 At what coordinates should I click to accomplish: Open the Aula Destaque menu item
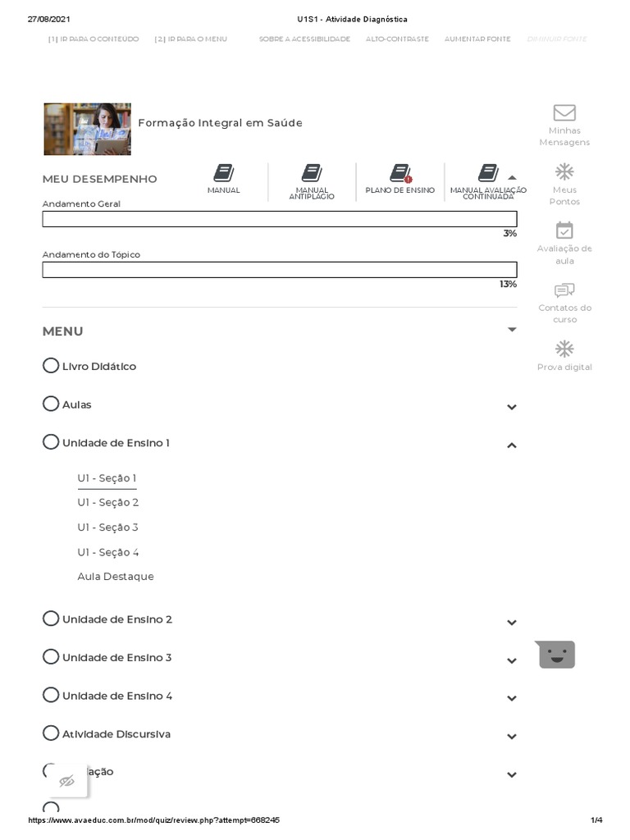click(x=115, y=577)
